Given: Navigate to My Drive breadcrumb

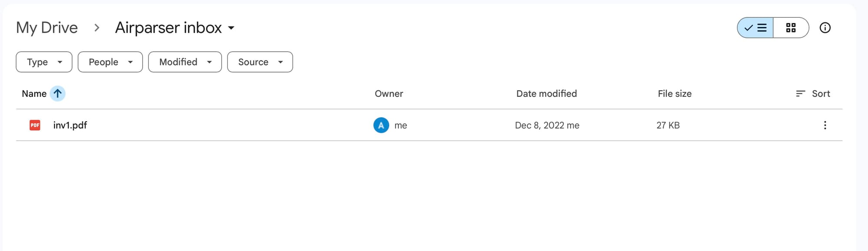Looking at the screenshot, I should (47, 28).
